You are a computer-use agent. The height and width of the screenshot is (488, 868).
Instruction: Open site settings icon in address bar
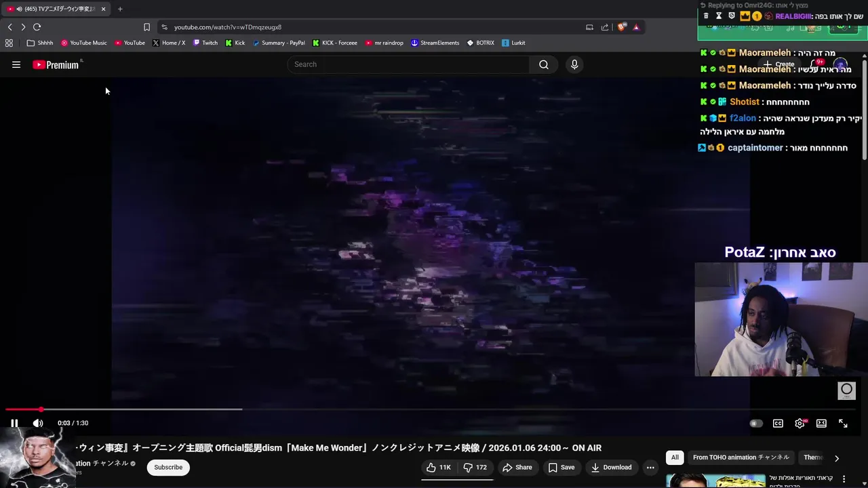pyautogui.click(x=164, y=27)
